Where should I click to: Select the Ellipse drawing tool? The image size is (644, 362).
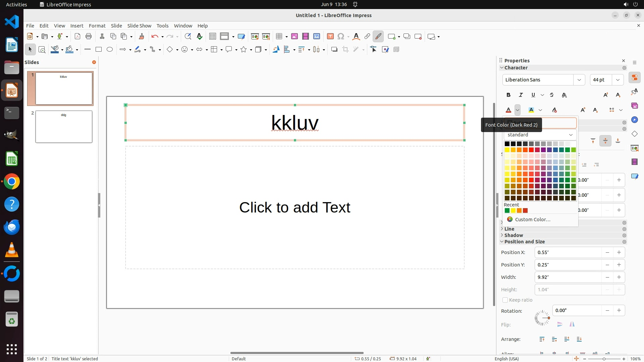pyautogui.click(x=110, y=50)
